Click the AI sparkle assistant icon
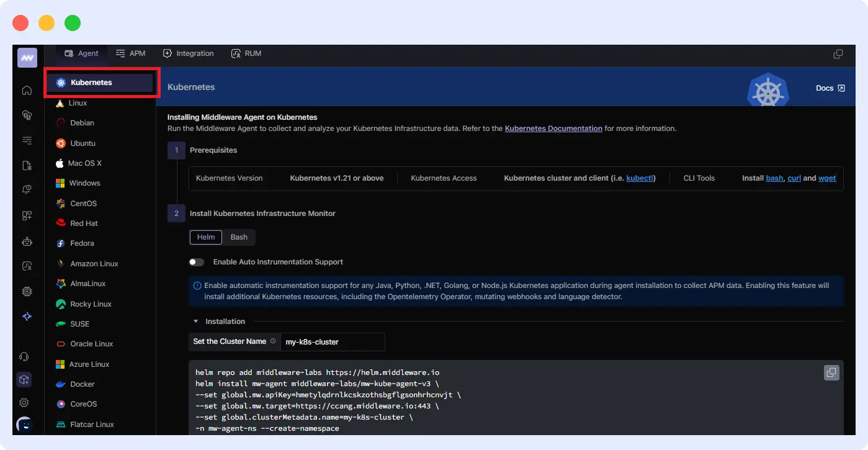The width and height of the screenshot is (868, 450). point(27,317)
